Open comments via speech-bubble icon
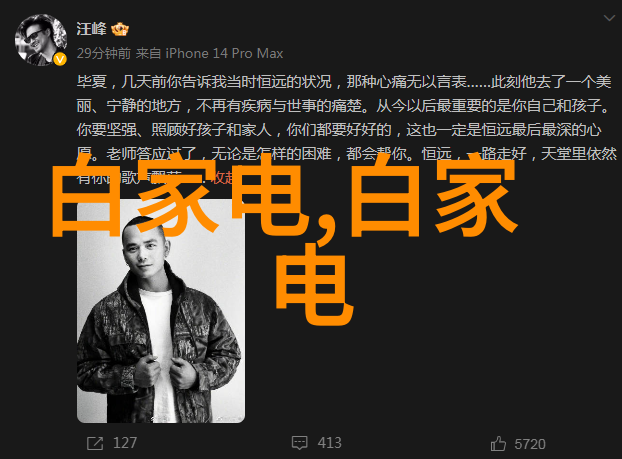Screen dimensions: 622x459 (299, 443)
